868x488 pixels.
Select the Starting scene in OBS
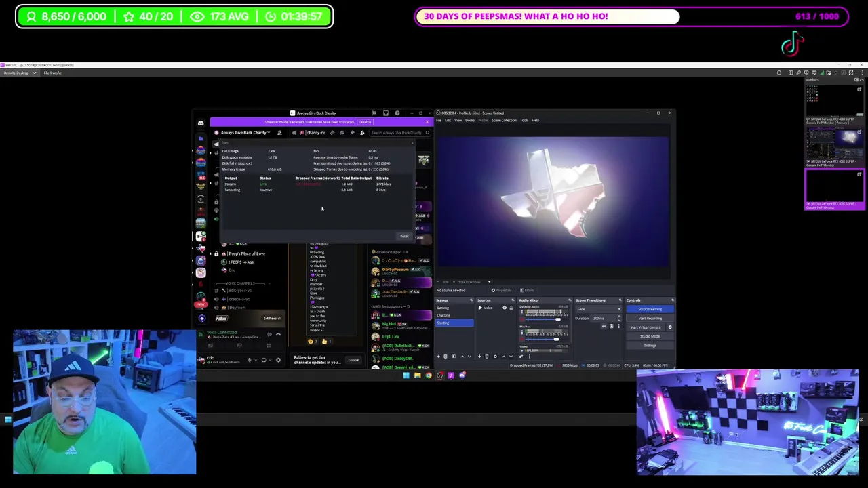[x=454, y=323]
